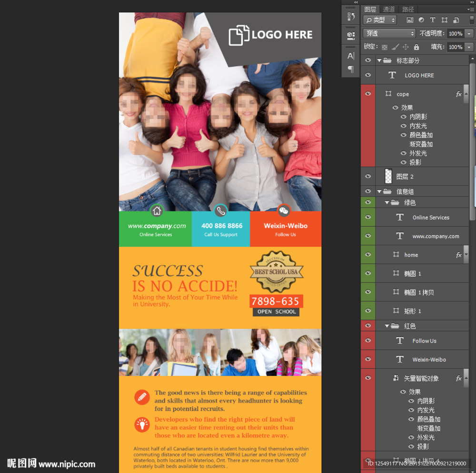
Task: Click the 绿色 folder icon
Action: click(x=395, y=202)
